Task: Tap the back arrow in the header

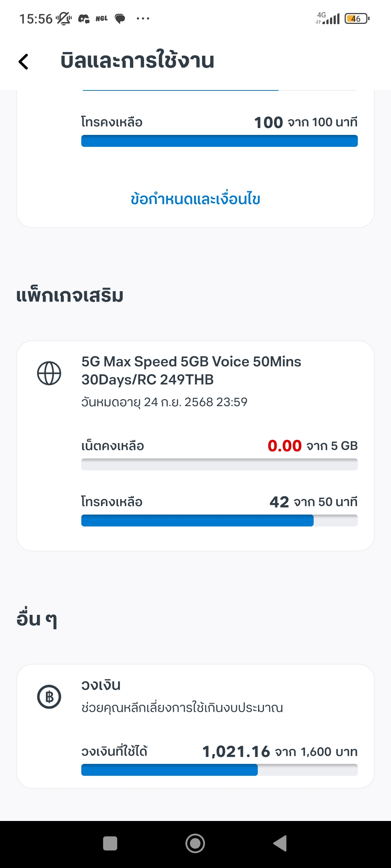Action: (x=24, y=61)
